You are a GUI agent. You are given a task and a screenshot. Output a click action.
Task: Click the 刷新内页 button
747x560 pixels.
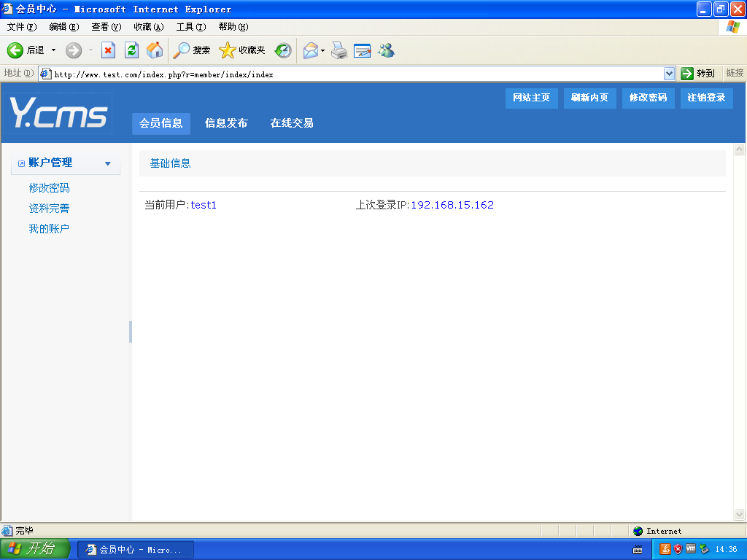point(589,98)
